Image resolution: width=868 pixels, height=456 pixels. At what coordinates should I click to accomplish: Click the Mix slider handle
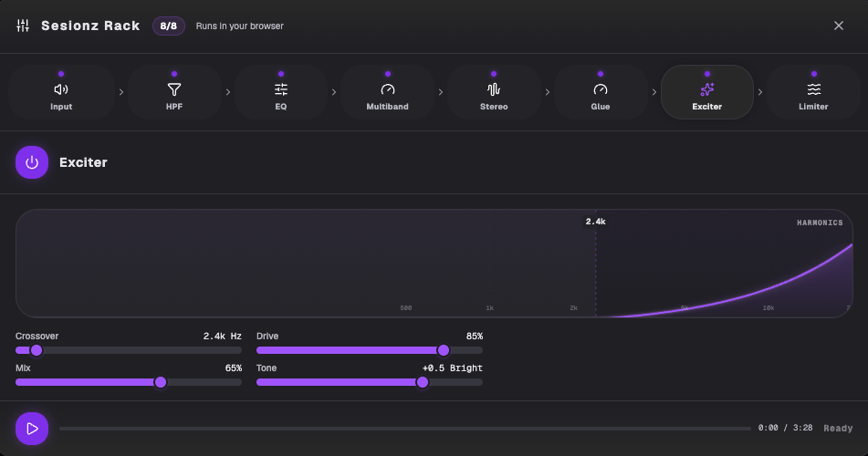click(x=161, y=382)
